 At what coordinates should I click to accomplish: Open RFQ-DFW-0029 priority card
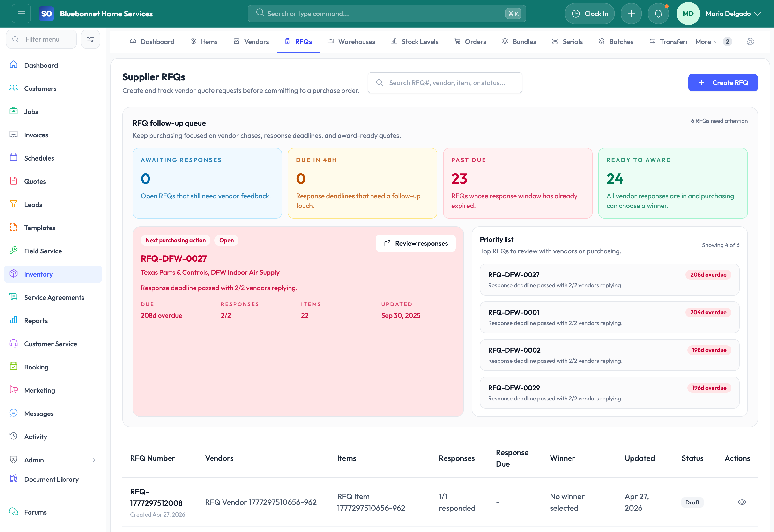[609, 392]
